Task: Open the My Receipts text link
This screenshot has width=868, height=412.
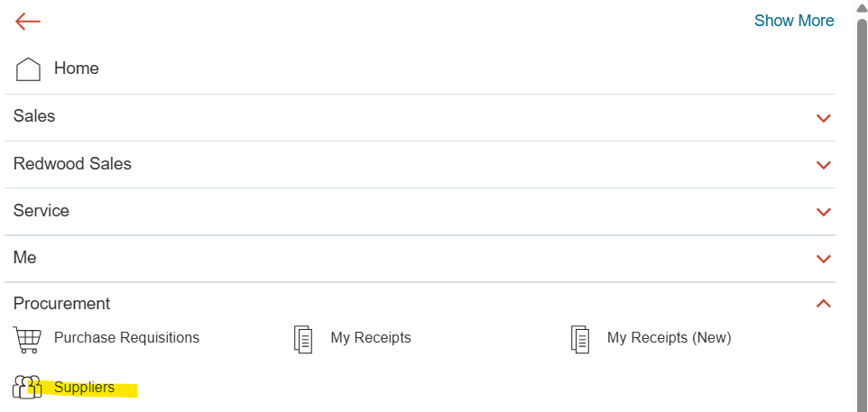Action: click(x=371, y=337)
